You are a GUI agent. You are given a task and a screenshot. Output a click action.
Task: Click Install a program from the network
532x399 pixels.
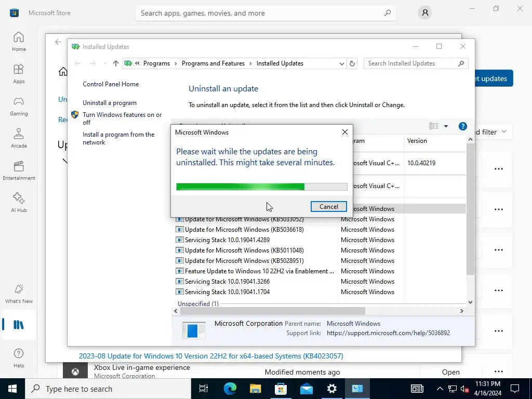118,138
